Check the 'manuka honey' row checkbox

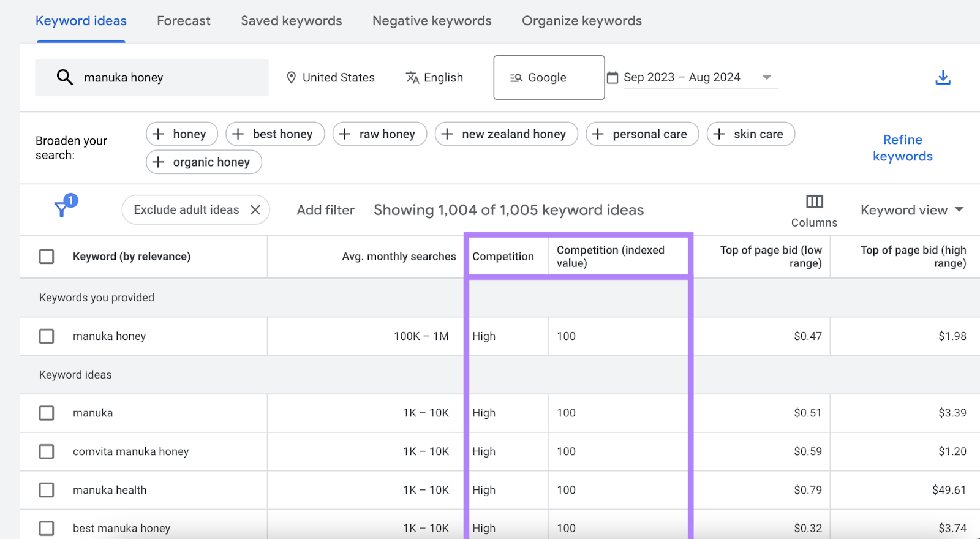pos(47,336)
